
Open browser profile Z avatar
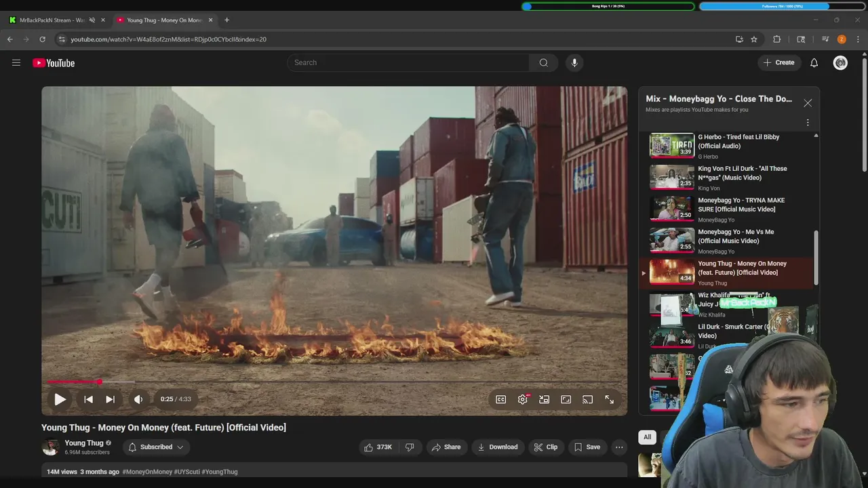tap(842, 39)
